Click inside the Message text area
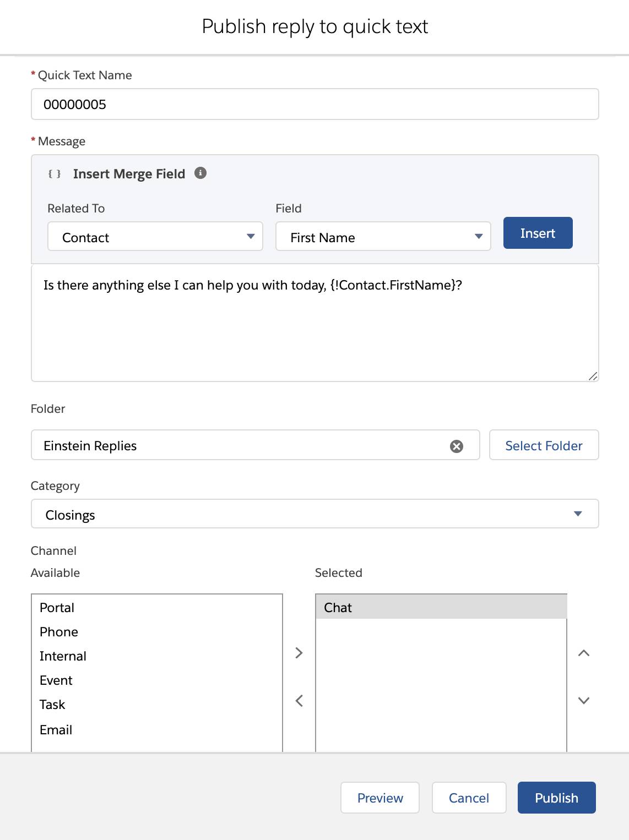Viewport: 629px width, 840px height. click(314, 330)
